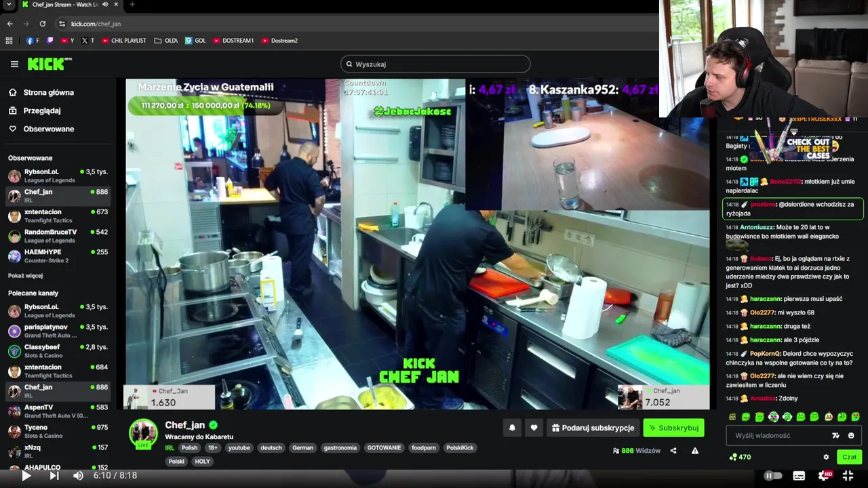
Task: Open the DOSTREAM1 bookmark
Action: (233, 41)
